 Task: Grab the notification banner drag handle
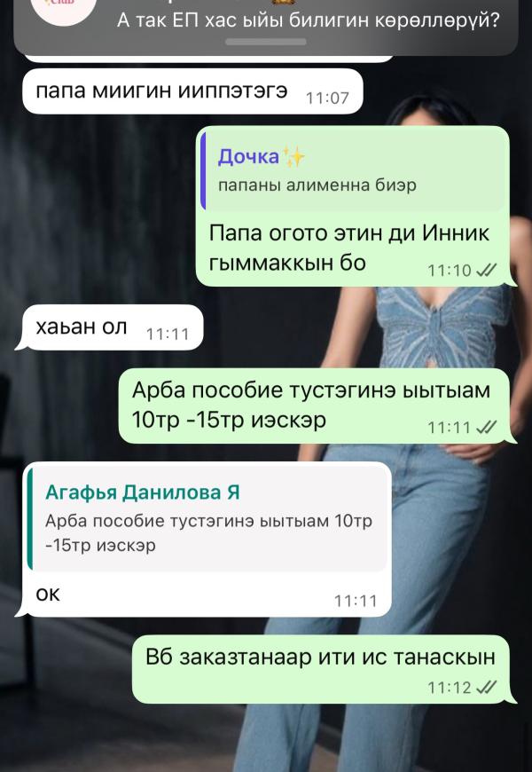coord(266,43)
